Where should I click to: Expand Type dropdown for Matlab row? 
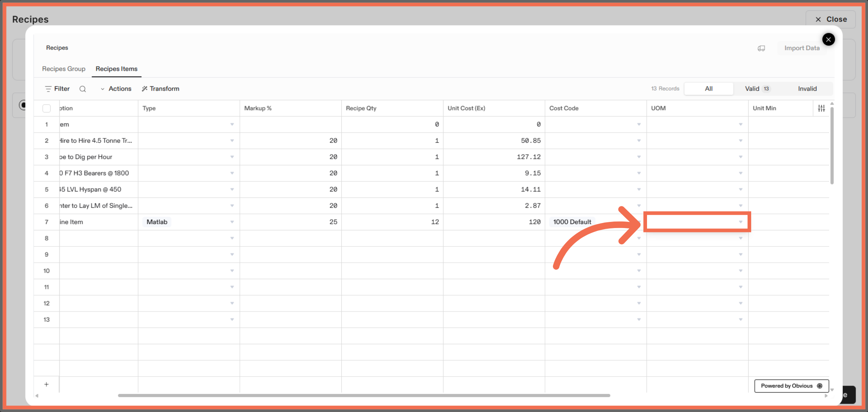tap(232, 222)
